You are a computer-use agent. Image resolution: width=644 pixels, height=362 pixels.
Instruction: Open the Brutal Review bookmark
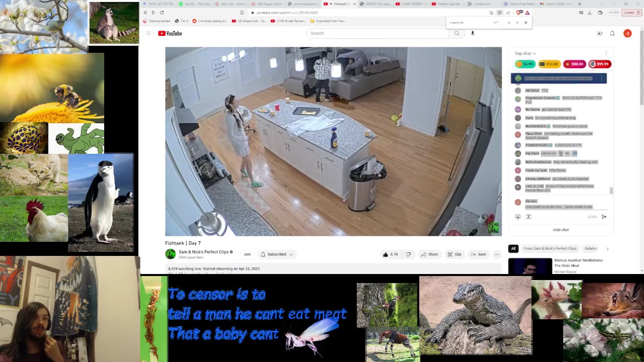click(288, 21)
